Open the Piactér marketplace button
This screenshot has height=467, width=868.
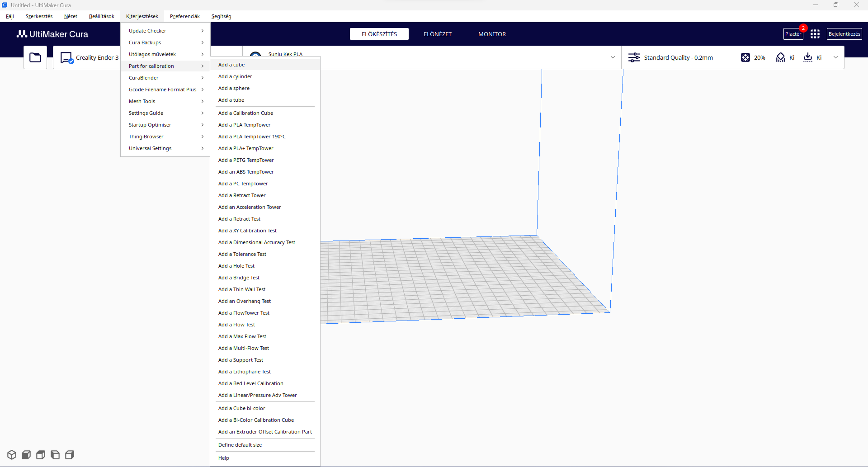click(793, 34)
